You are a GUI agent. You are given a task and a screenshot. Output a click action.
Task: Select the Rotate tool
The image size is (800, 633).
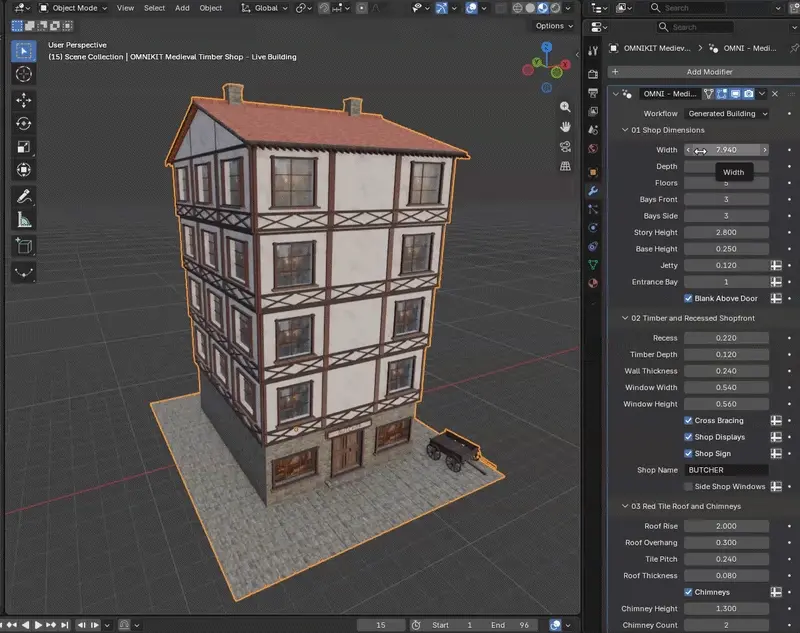(23, 123)
